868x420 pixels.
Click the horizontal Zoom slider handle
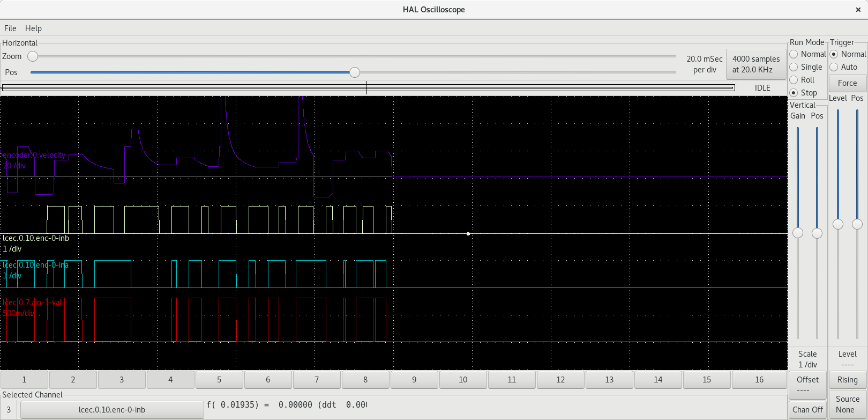point(33,56)
